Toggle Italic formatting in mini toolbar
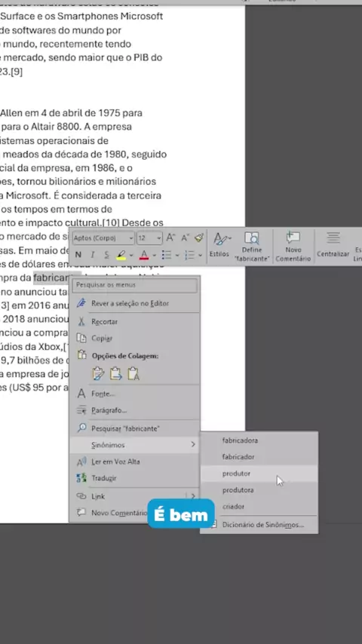Image resolution: width=362 pixels, height=644 pixels. pyautogui.click(x=93, y=255)
